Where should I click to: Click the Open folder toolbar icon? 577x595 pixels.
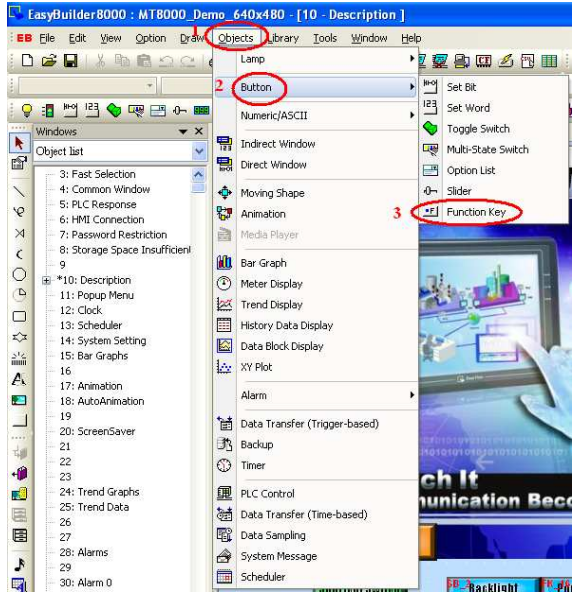49,60
